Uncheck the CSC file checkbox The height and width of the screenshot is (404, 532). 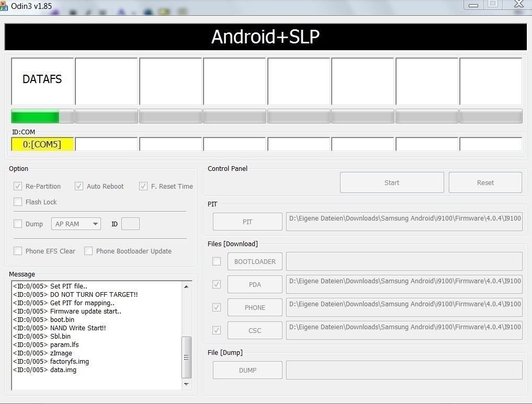tap(217, 330)
